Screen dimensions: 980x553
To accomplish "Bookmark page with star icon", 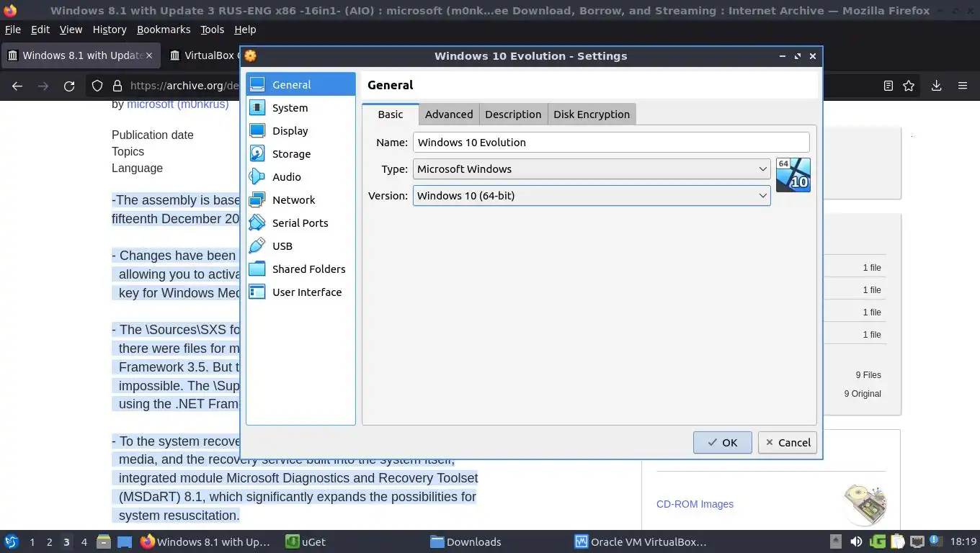I will [x=909, y=86].
